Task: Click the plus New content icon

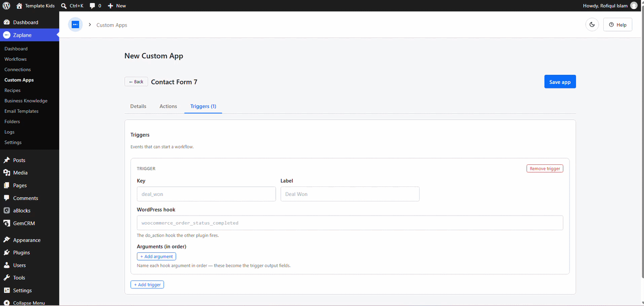Action: click(111, 6)
